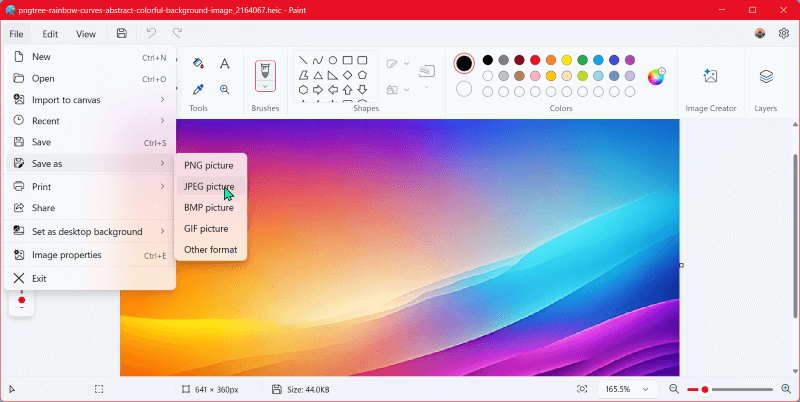Select the Magnifier tool
Viewport: 800px width, 402px height.
[224, 89]
